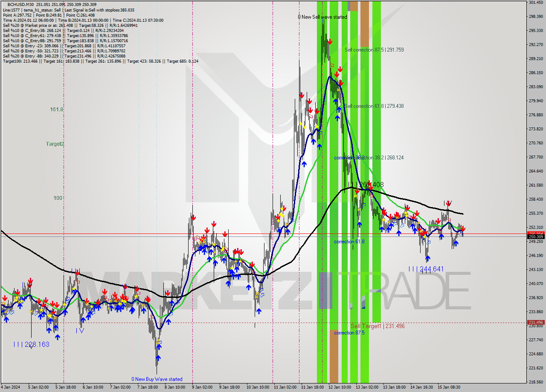Screen dimensions: 546x392
Task: Select the 'Sell %20 @ Entry -88: 340.229' line
Action: point(64,56)
